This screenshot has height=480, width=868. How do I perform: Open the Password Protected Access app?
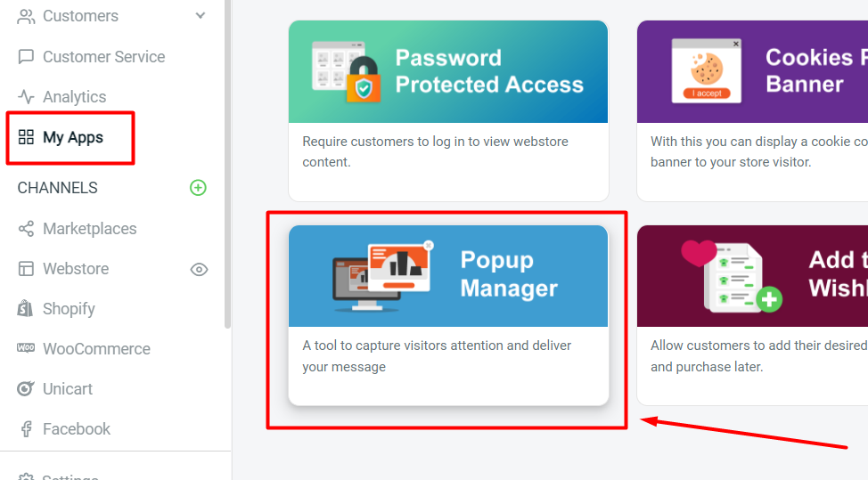[x=448, y=110]
